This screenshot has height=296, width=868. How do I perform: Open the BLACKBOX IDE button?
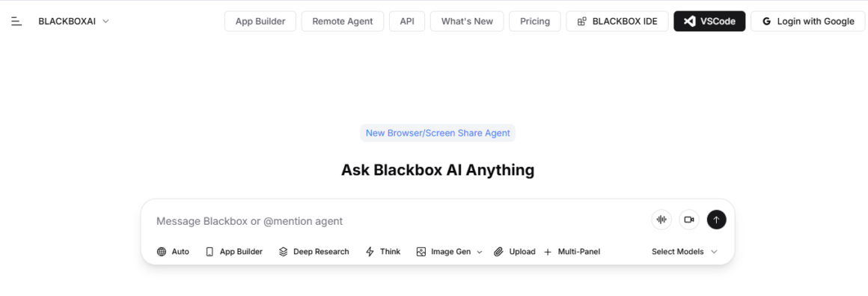(x=617, y=21)
